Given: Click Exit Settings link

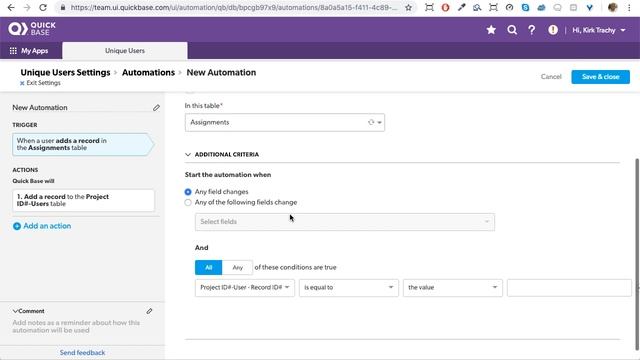Looking at the screenshot, I should pyautogui.click(x=43, y=83).
